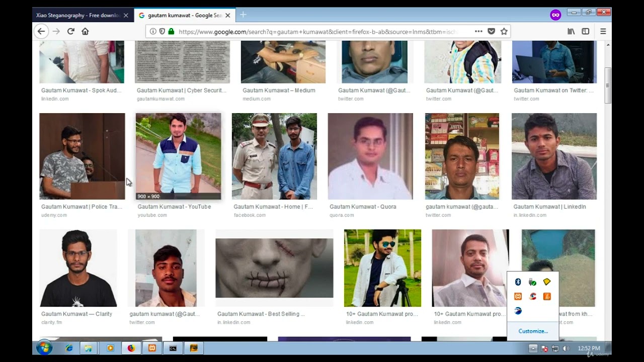The width and height of the screenshot is (644, 362).
Task: Close the gautam kumawat Google Search tab
Action: [227, 16]
